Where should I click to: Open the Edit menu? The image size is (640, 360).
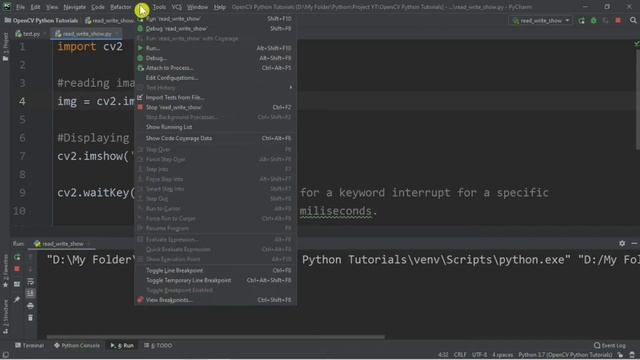click(36, 7)
